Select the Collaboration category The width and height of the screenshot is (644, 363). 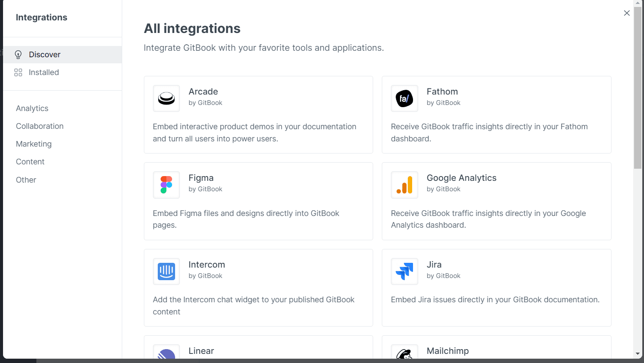pyautogui.click(x=39, y=126)
